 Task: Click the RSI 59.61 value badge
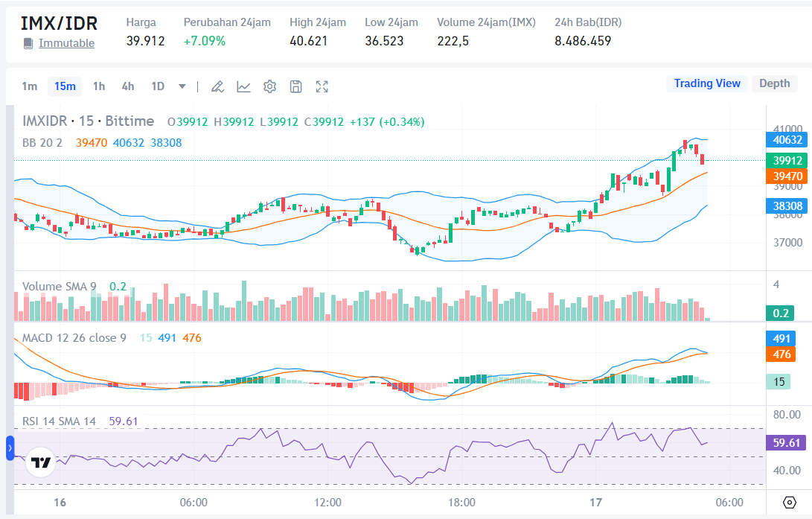786,442
